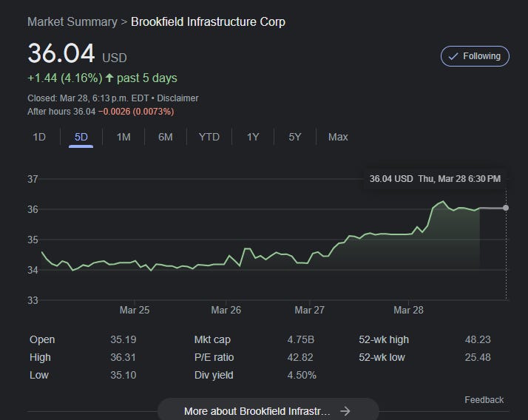Click the Div yield label
The image size is (528, 420).
click(214, 375)
